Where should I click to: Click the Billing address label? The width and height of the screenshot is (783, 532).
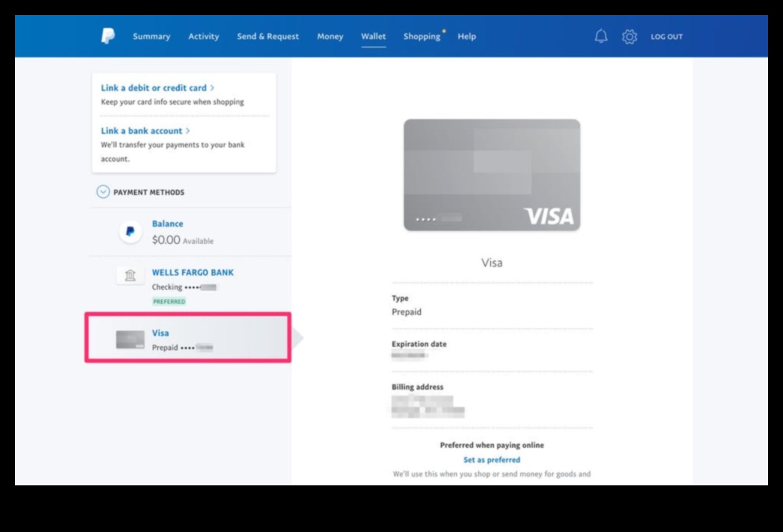point(417,387)
